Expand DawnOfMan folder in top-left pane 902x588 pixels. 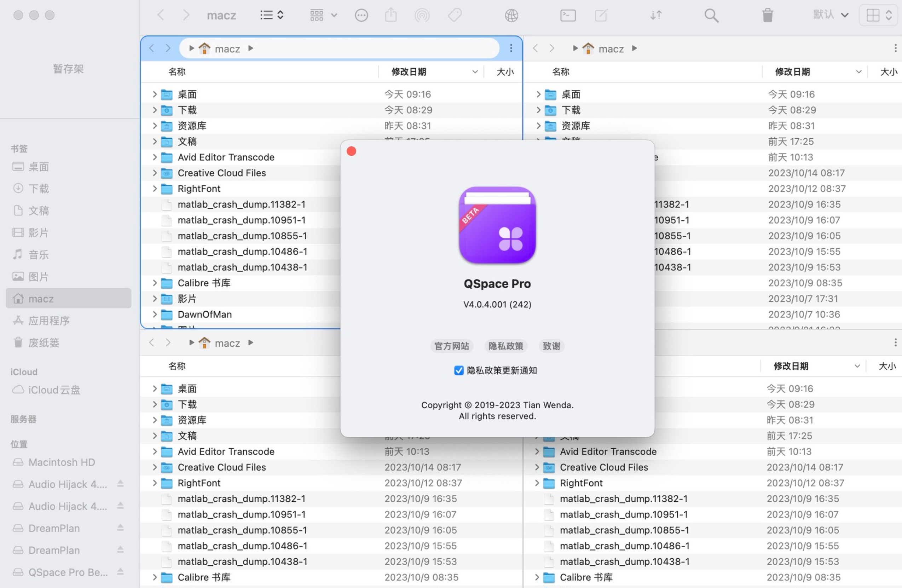(x=155, y=314)
